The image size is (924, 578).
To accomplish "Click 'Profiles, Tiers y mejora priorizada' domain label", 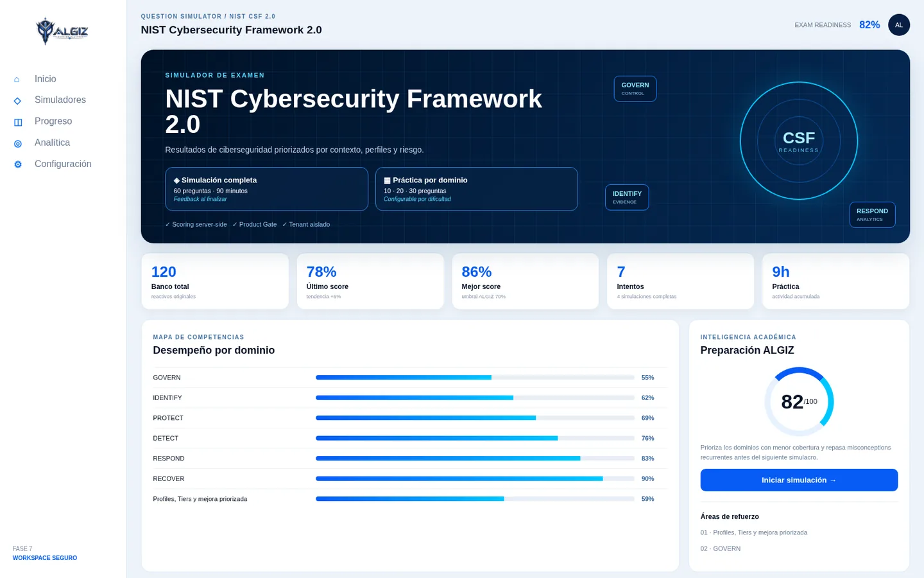I will (200, 499).
